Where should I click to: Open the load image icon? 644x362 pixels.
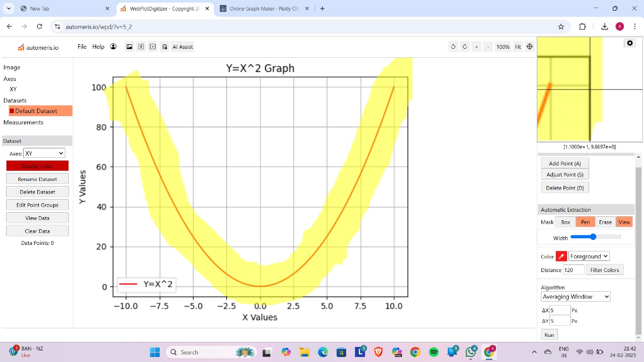coord(129,46)
